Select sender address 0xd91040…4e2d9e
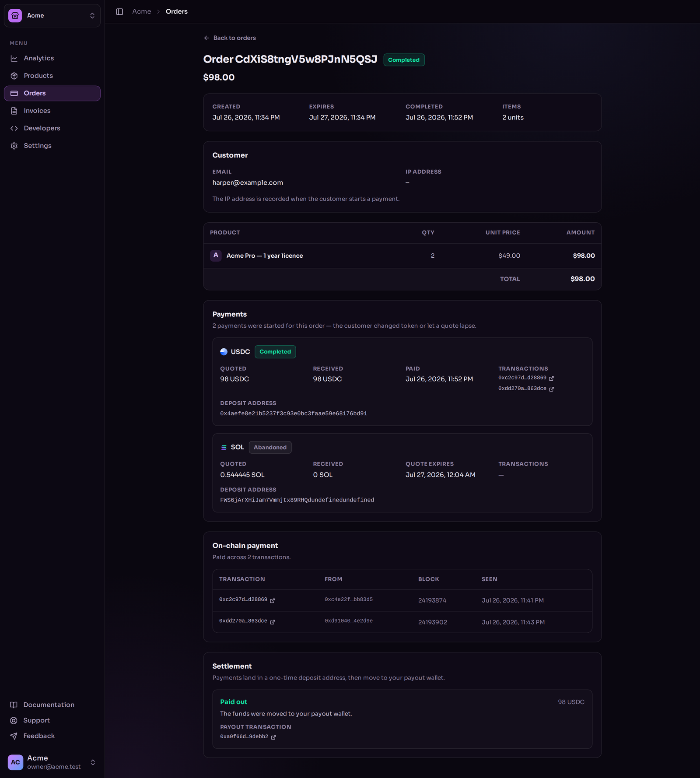This screenshot has height=778, width=700. [349, 621]
